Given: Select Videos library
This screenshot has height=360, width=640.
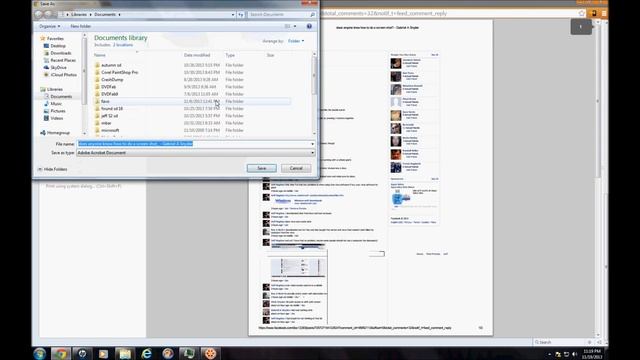Looking at the screenshot, I should [x=57, y=118].
